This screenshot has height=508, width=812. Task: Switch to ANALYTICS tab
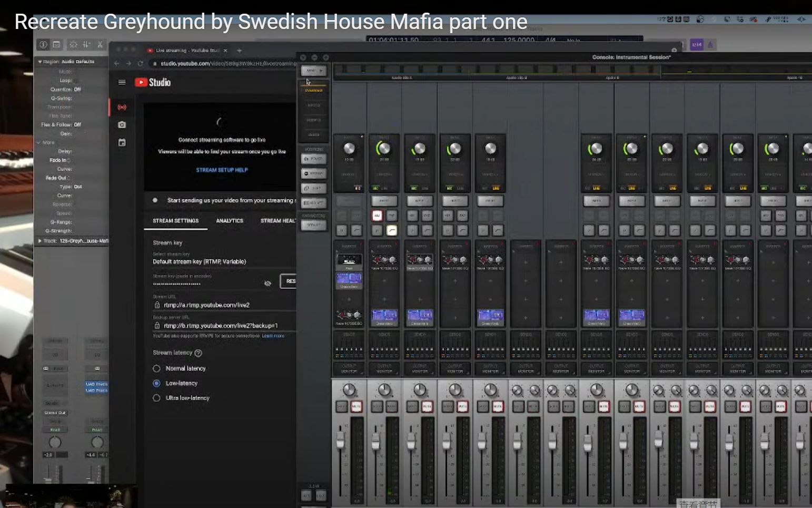pos(230,221)
